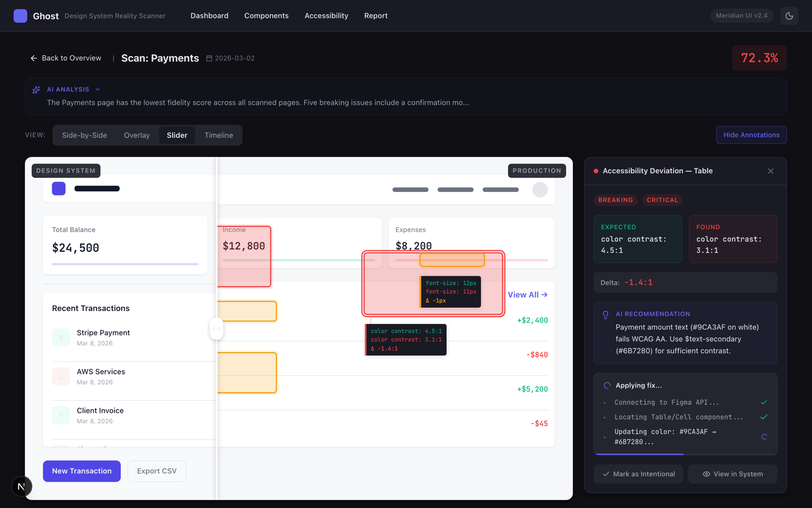Go to the Components nav tab
The height and width of the screenshot is (508, 812).
click(266, 16)
